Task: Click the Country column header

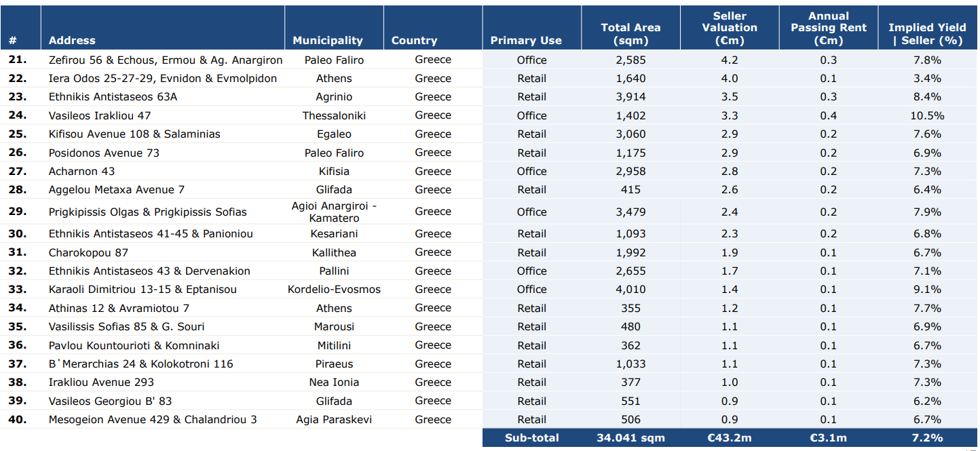Action: tap(414, 41)
